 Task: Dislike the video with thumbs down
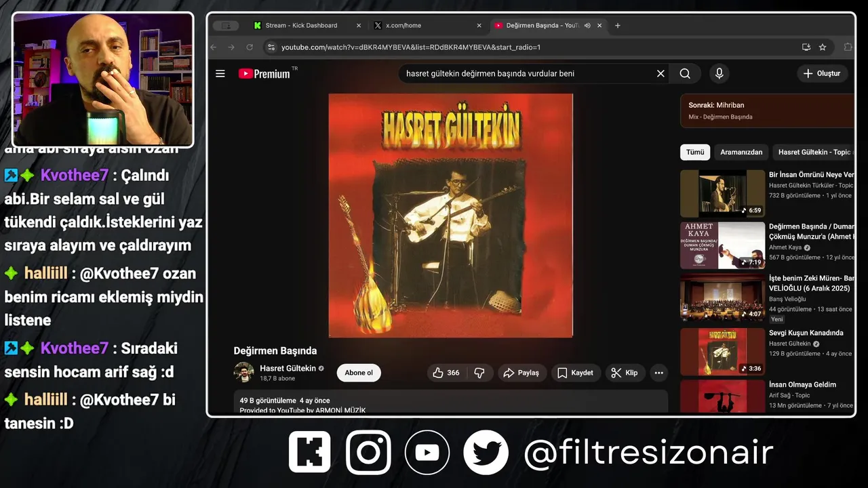point(479,373)
